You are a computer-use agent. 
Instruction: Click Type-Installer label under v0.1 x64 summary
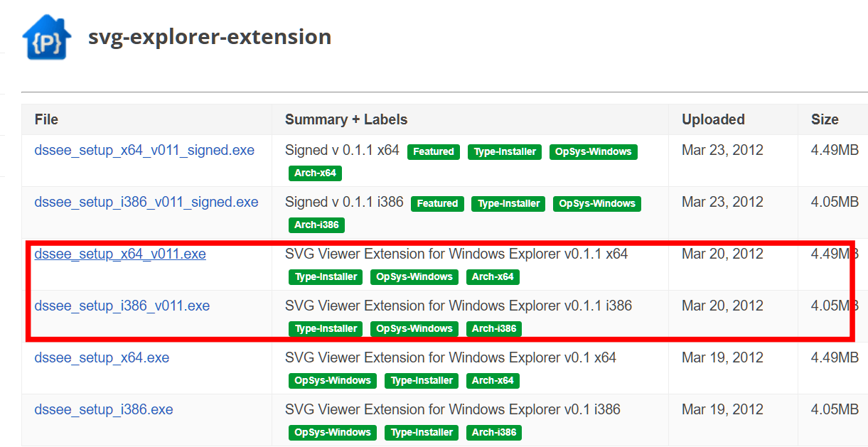(x=422, y=381)
